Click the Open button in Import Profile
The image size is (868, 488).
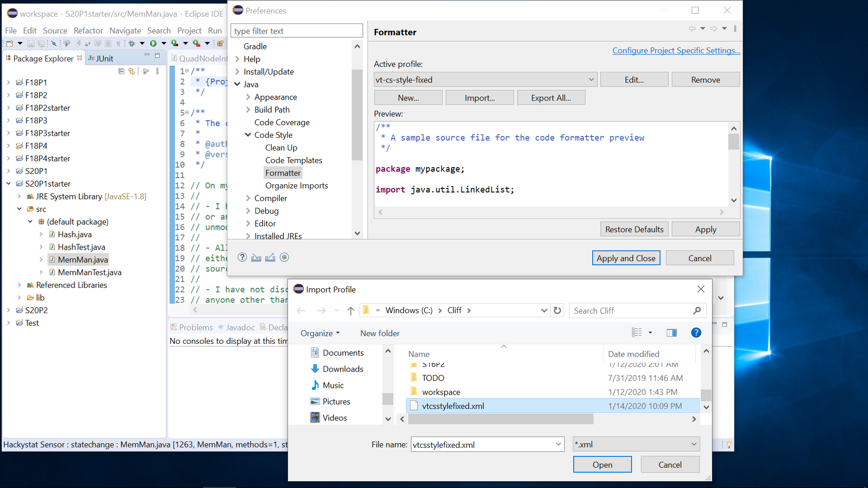point(602,465)
